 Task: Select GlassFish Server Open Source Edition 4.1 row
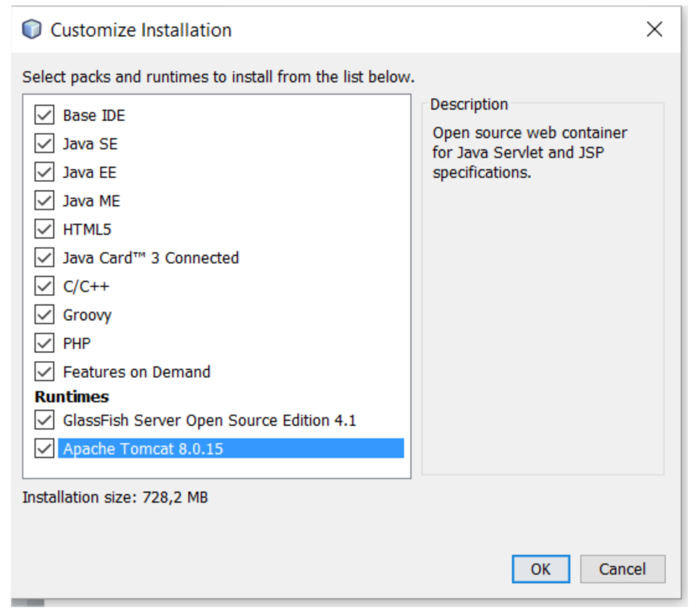tap(209, 421)
